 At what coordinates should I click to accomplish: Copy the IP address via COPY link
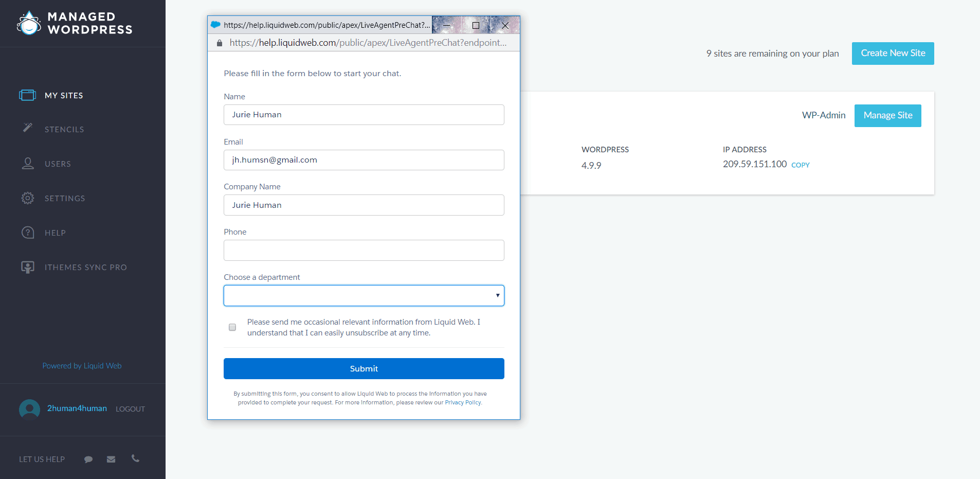pos(801,165)
